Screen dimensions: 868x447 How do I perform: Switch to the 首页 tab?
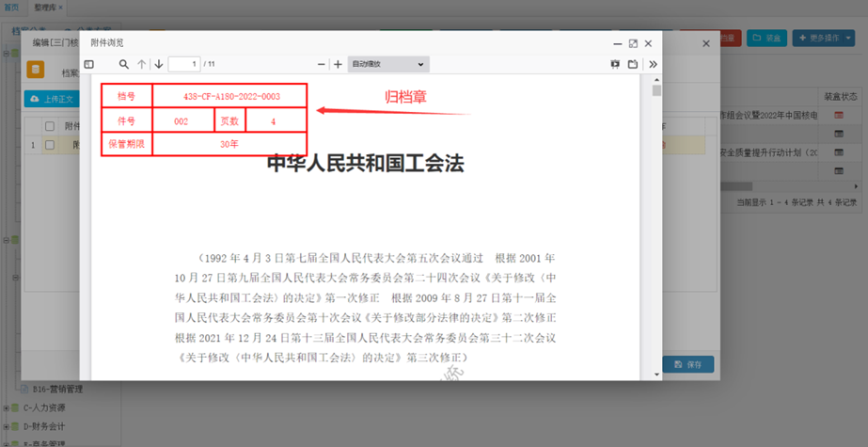[x=11, y=8]
